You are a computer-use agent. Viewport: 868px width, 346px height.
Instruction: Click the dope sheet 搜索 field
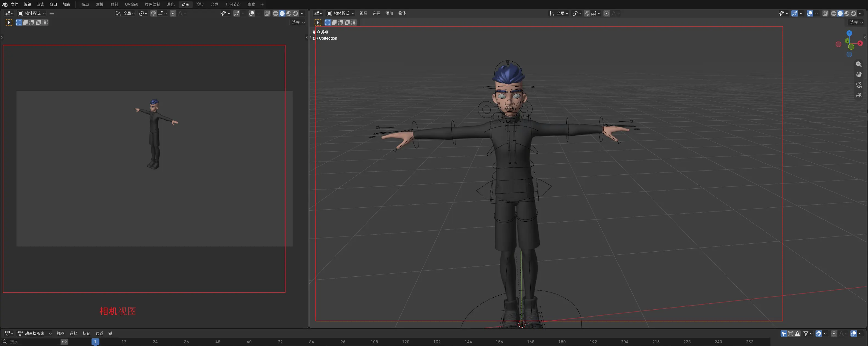(x=31, y=342)
